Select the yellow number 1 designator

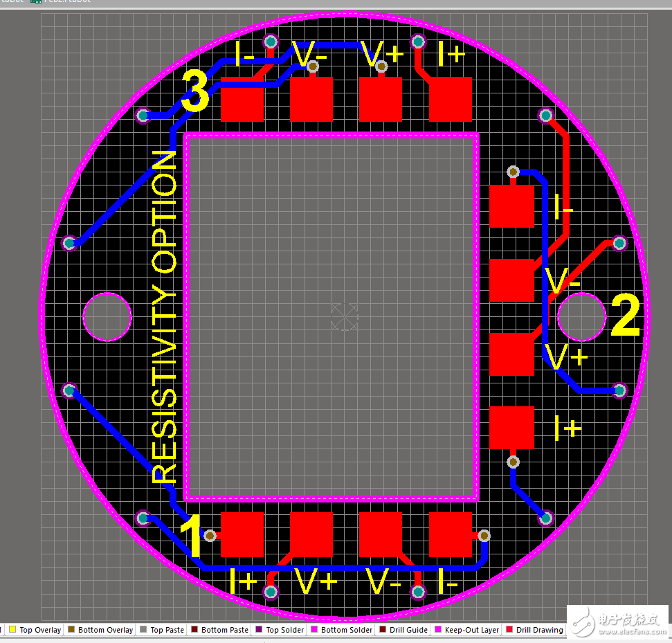(192, 536)
